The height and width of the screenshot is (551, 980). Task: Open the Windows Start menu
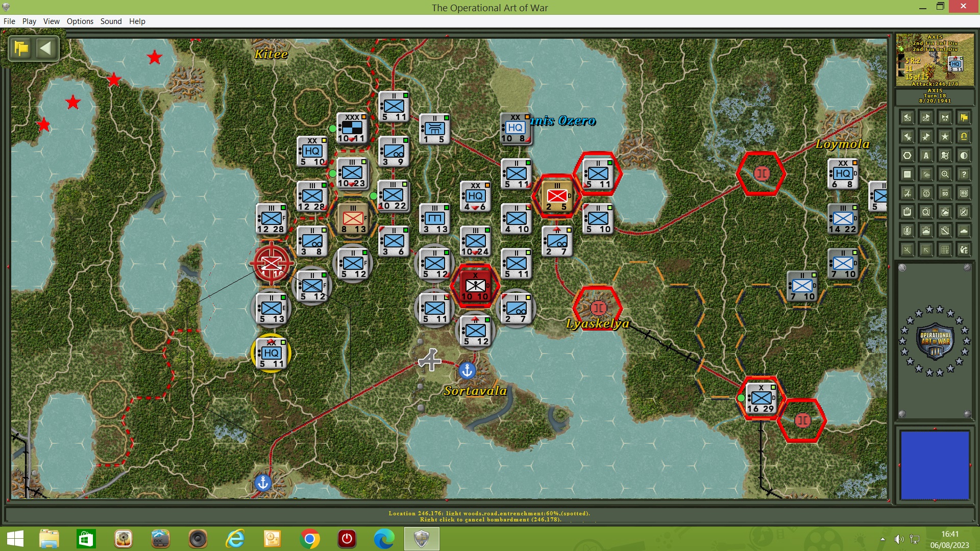15,539
